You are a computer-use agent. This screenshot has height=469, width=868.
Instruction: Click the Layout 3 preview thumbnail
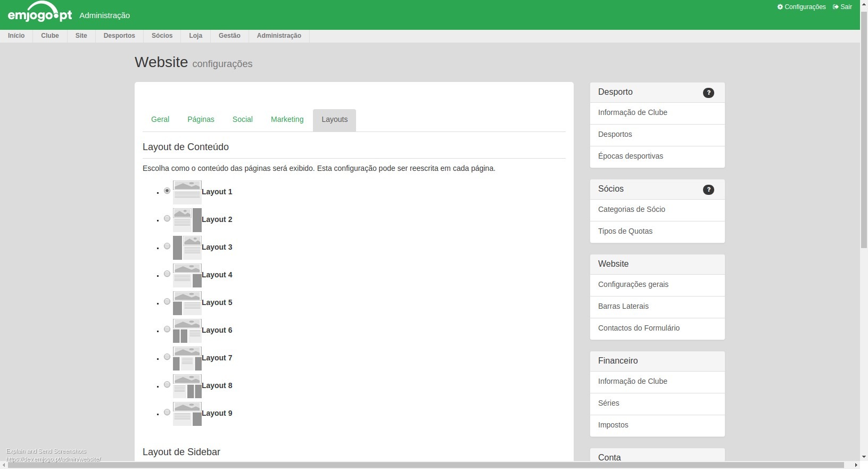click(187, 248)
